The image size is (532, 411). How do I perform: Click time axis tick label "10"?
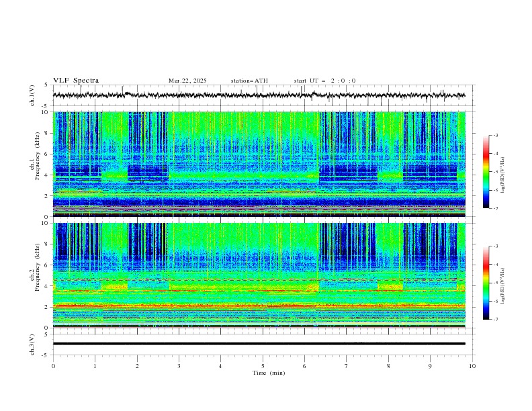coord(472,366)
